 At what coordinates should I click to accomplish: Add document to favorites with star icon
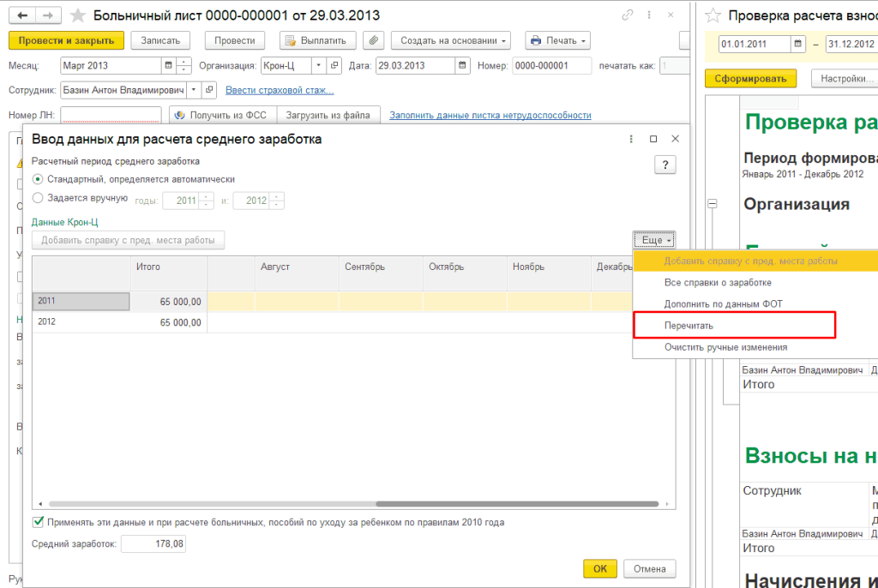tap(77, 15)
